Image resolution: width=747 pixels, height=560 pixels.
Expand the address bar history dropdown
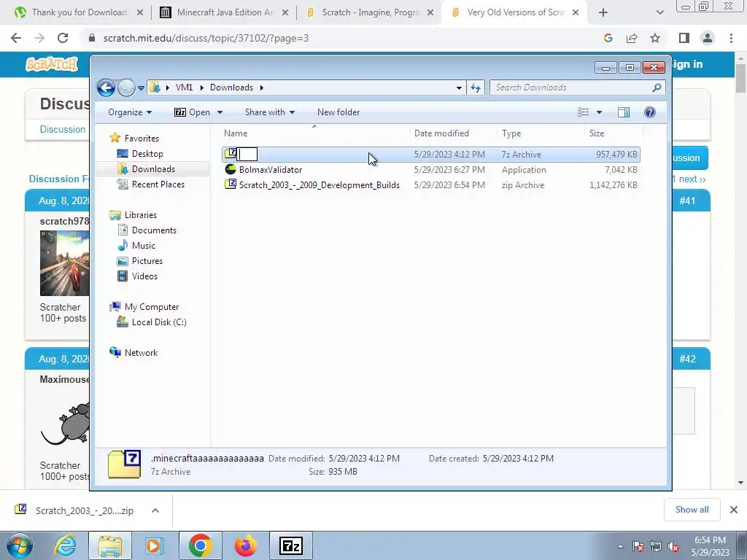(x=459, y=87)
